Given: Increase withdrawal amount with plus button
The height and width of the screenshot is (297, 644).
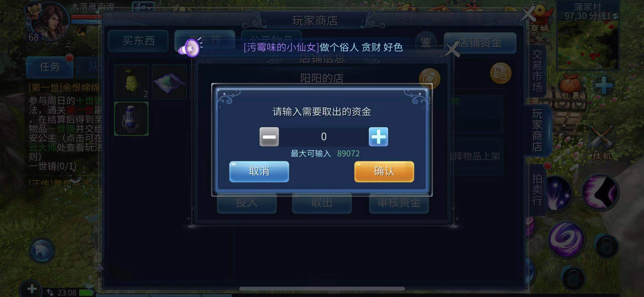Looking at the screenshot, I should click(378, 137).
